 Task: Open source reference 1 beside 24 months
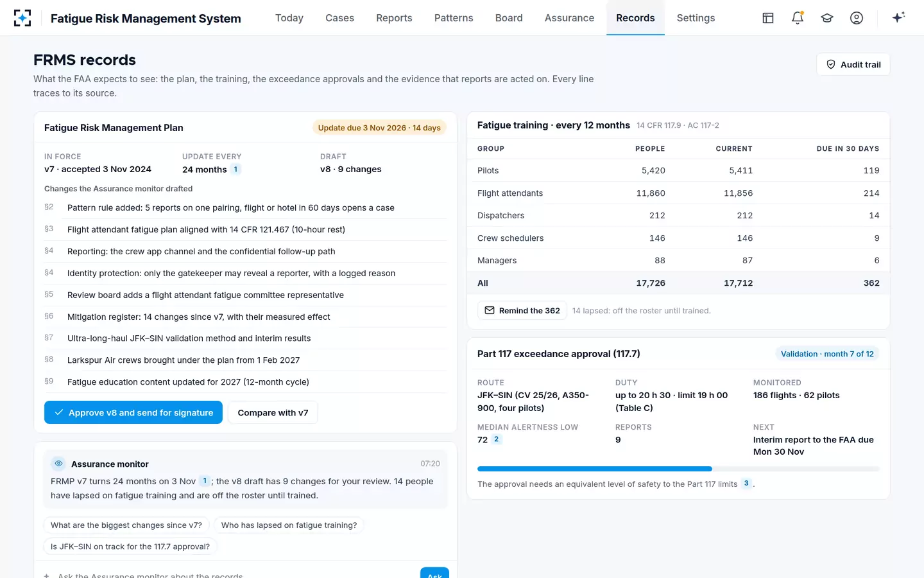point(235,170)
